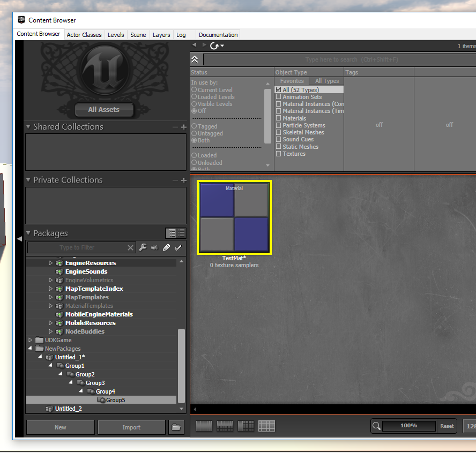Switch asset view to thumbnails only layout
The image size is (476, 453).
[266, 426]
